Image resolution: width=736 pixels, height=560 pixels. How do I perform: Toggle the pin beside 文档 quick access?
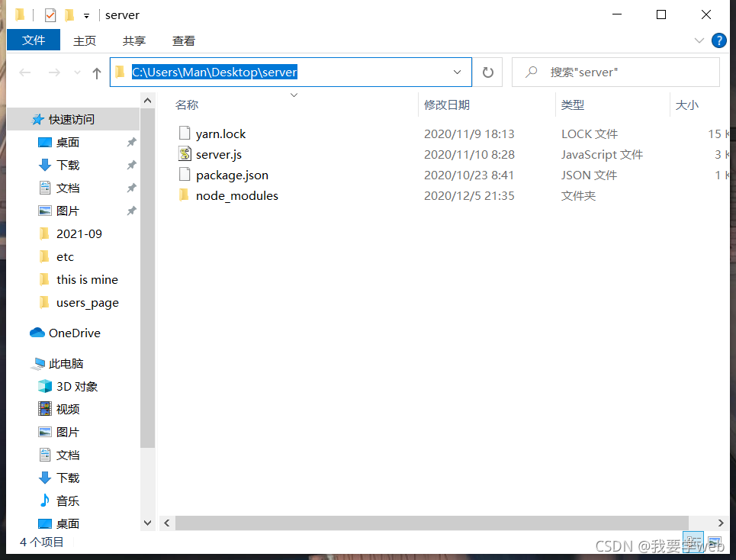(x=131, y=188)
